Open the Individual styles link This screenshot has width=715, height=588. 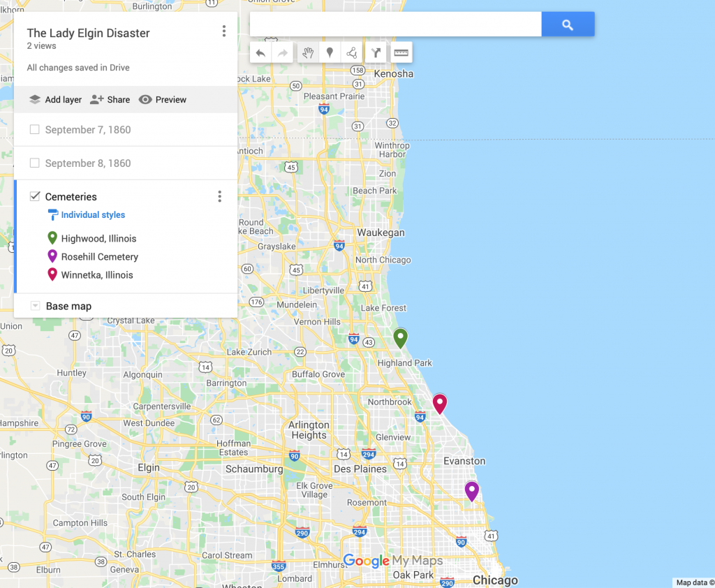[93, 215]
